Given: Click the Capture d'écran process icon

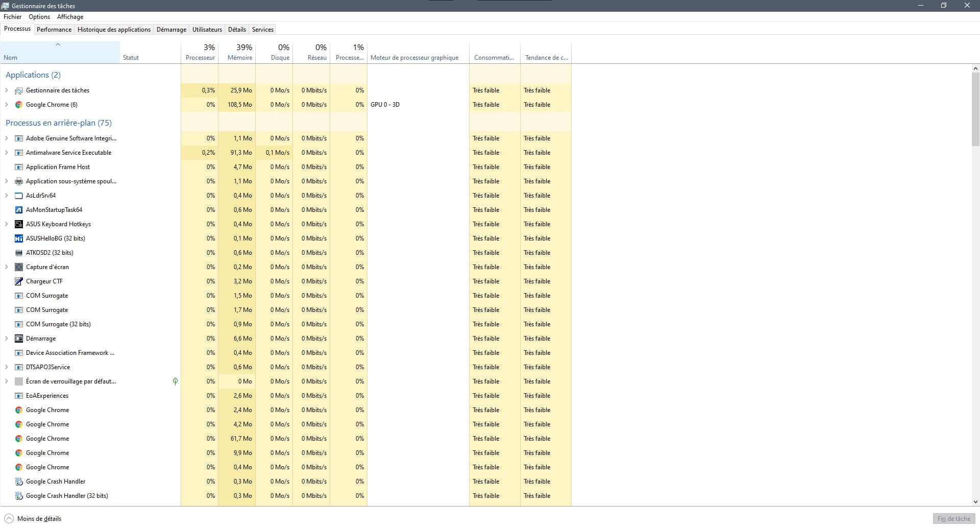Looking at the screenshot, I should (19, 267).
